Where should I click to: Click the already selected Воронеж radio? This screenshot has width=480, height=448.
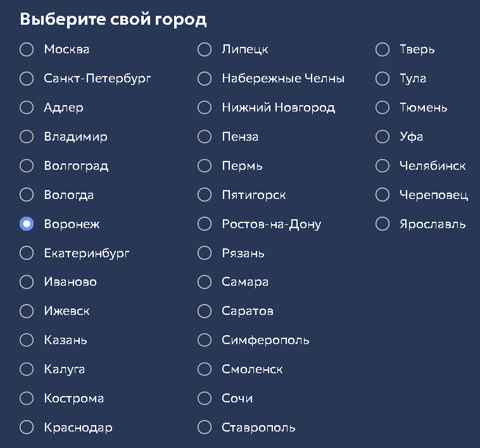click(x=27, y=224)
